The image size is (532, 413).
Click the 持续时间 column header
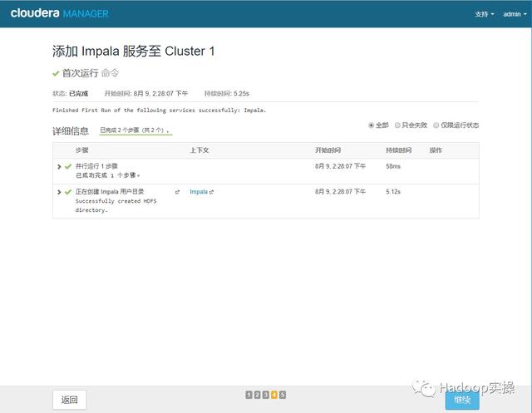[399, 150]
